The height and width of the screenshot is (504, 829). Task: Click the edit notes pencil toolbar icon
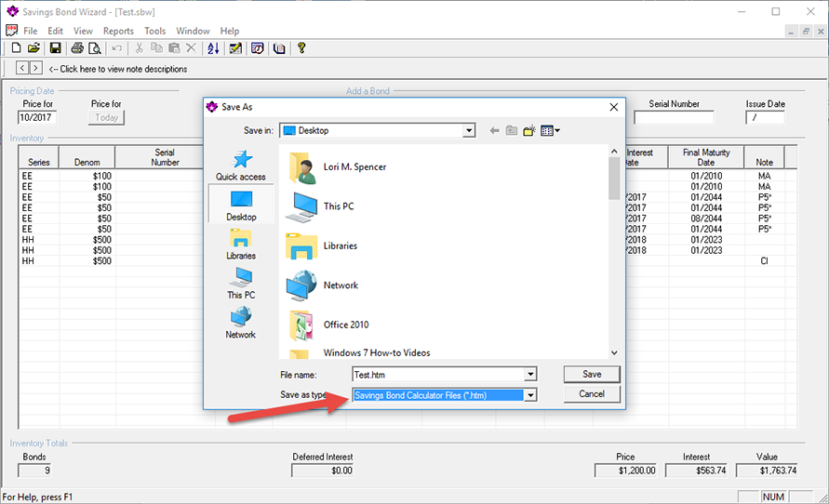(x=235, y=48)
